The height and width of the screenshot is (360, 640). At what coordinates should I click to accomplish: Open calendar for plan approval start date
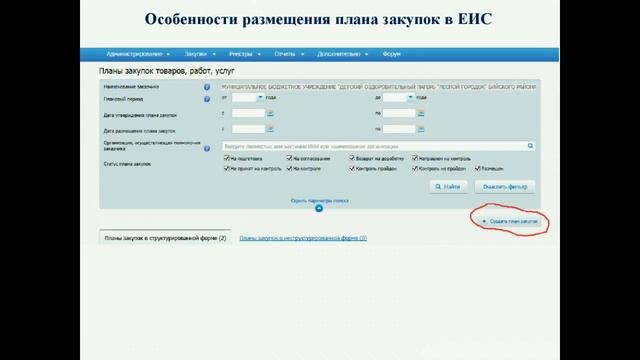270,113
